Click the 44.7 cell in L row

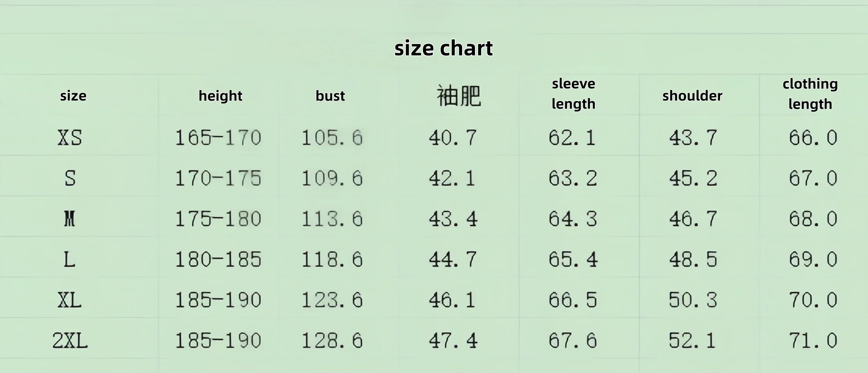(453, 259)
